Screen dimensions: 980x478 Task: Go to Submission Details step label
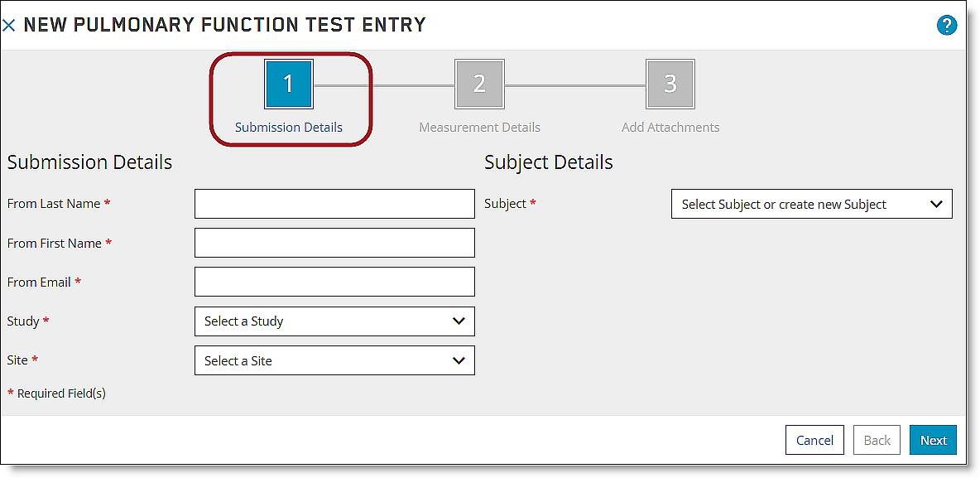[289, 127]
